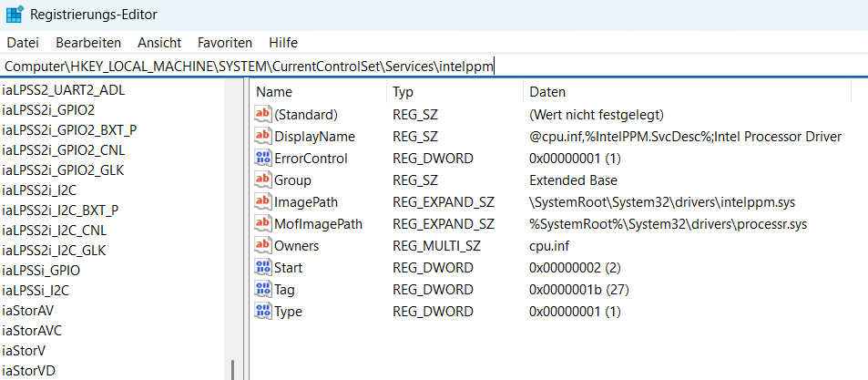This screenshot has width=868, height=380.
Task: Select the (Standard) value name
Action: tap(306, 115)
